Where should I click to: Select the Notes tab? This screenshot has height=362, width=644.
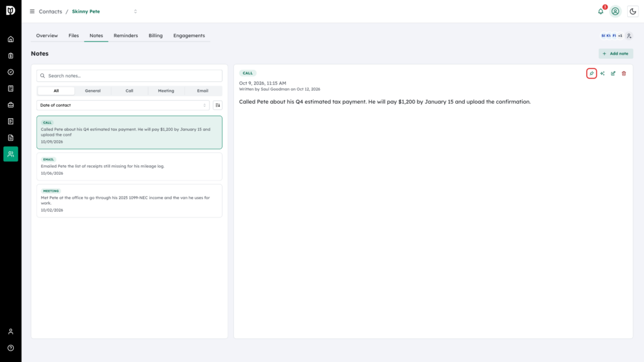click(x=96, y=36)
